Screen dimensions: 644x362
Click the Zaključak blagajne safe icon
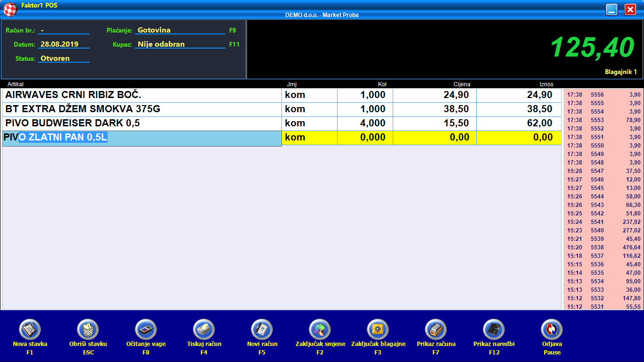click(378, 329)
